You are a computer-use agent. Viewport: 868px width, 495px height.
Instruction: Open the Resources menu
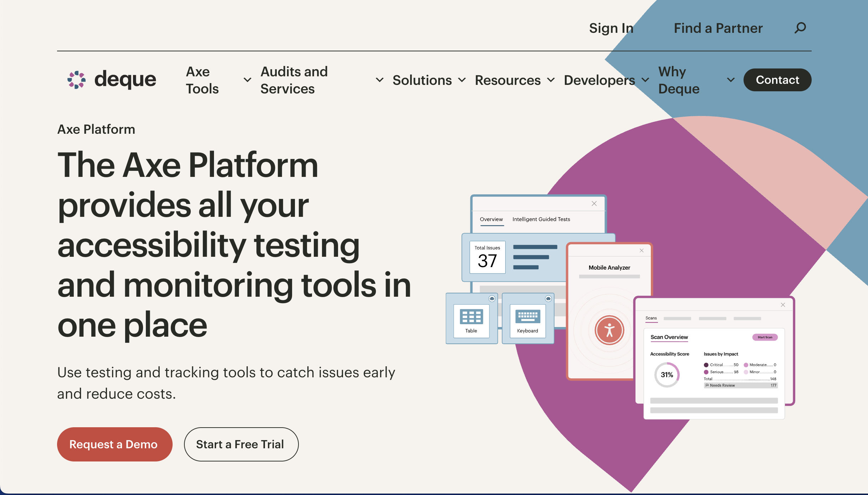click(508, 80)
